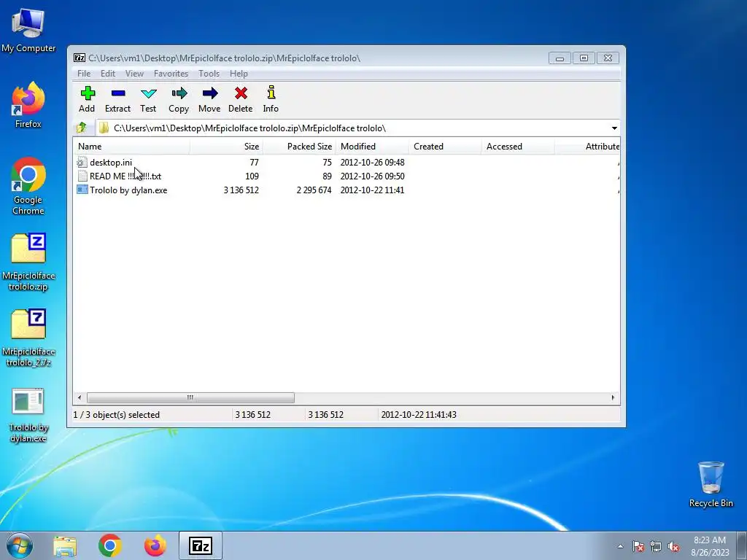
Task: Select MrEpiclolface trololo.zip on desktop
Action: click(28, 262)
